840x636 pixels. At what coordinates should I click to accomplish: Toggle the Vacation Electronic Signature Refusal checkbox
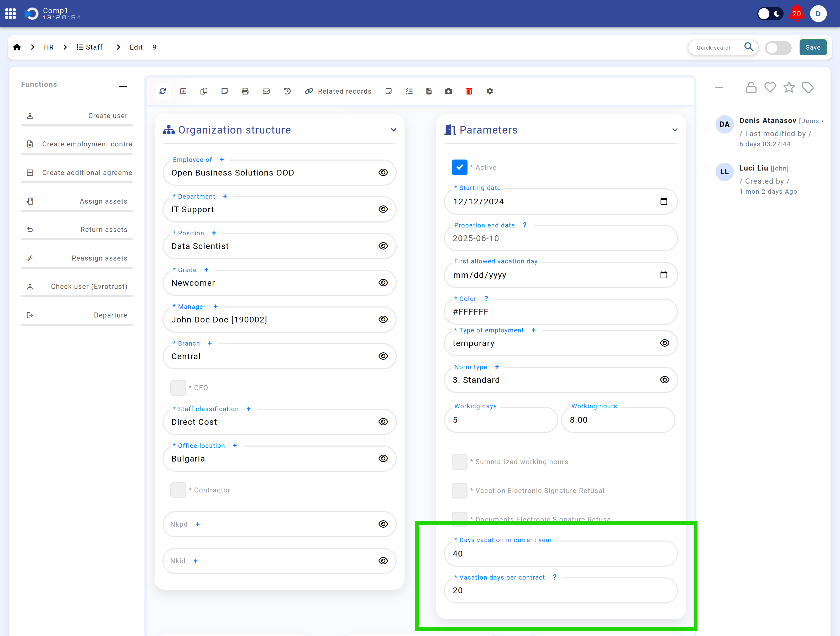click(x=459, y=490)
